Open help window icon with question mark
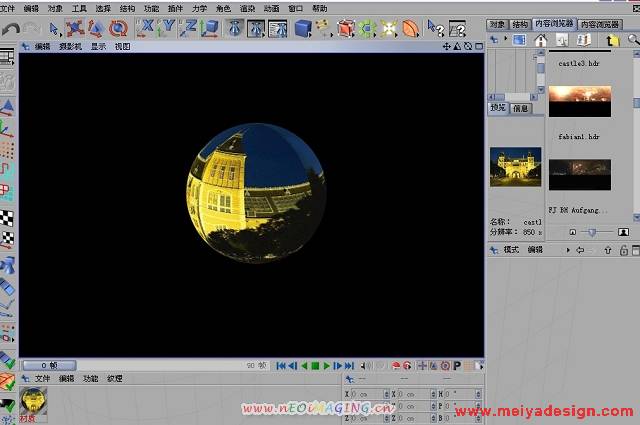Screen dimensions: 640x425 pos(457,29)
